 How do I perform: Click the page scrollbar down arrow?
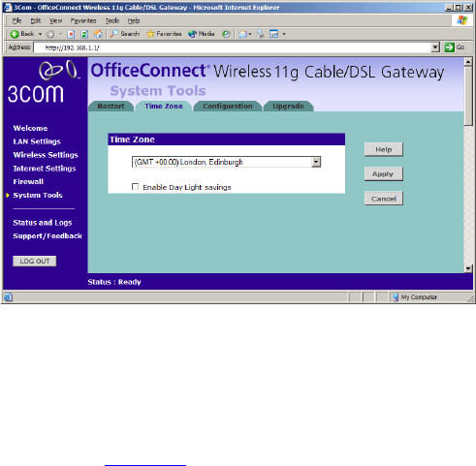[x=468, y=268]
